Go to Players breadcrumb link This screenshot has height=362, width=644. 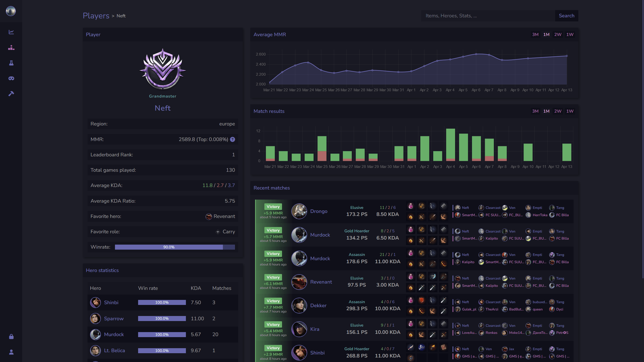click(96, 16)
